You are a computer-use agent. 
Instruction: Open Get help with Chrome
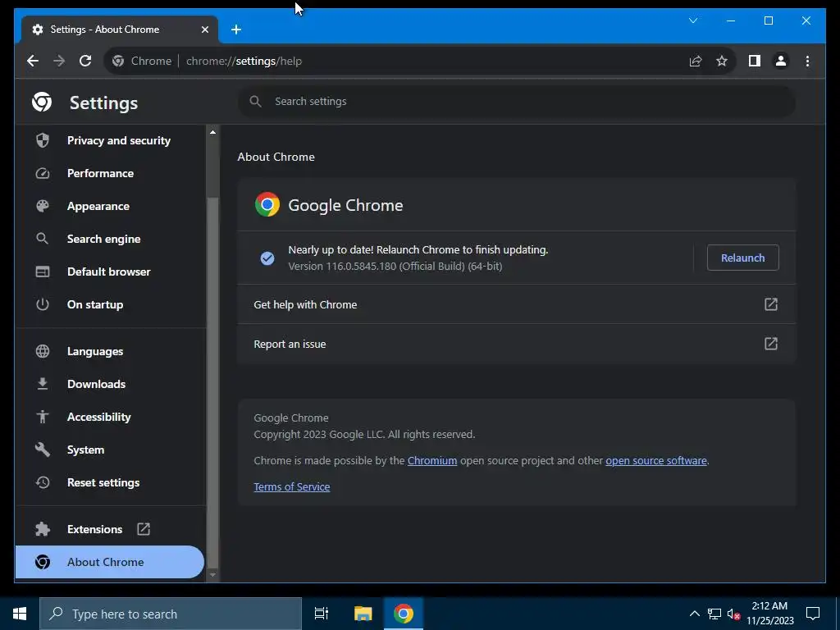(x=517, y=304)
